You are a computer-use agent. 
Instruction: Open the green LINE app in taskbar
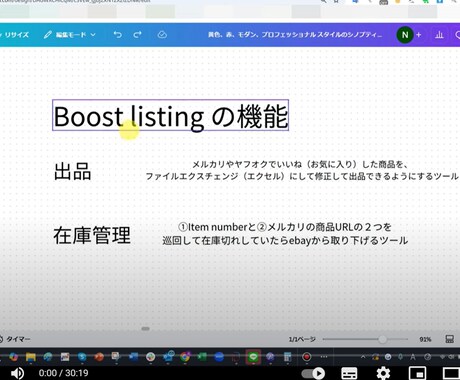[x=253, y=357]
